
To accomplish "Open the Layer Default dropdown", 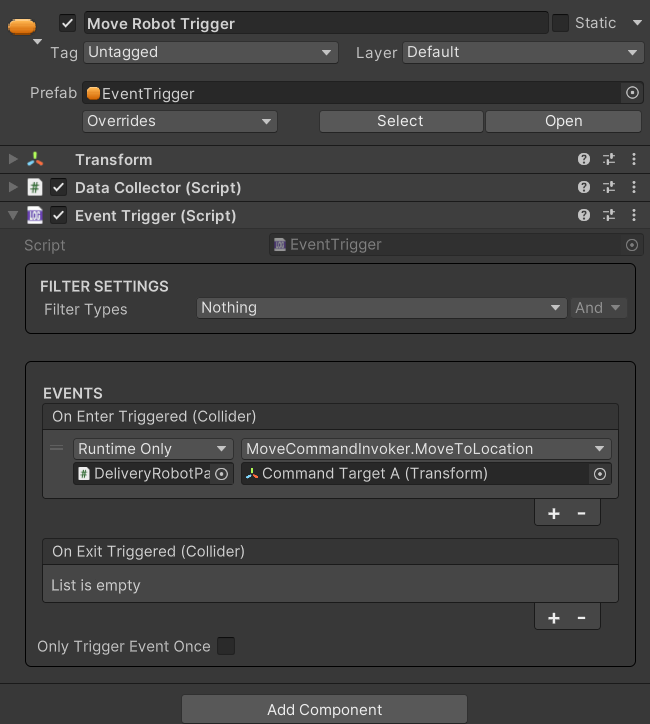I will 523,52.
